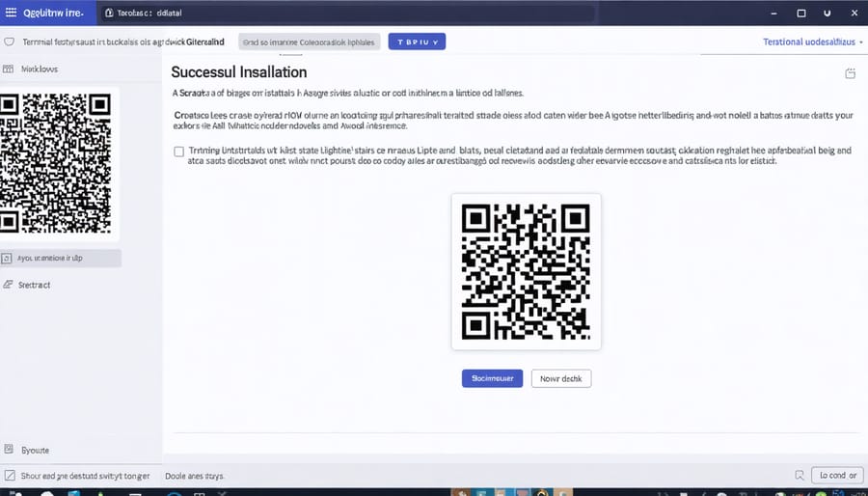Open the 'Byoute' sidebar item
The image size is (868, 496).
[x=35, y=450]
